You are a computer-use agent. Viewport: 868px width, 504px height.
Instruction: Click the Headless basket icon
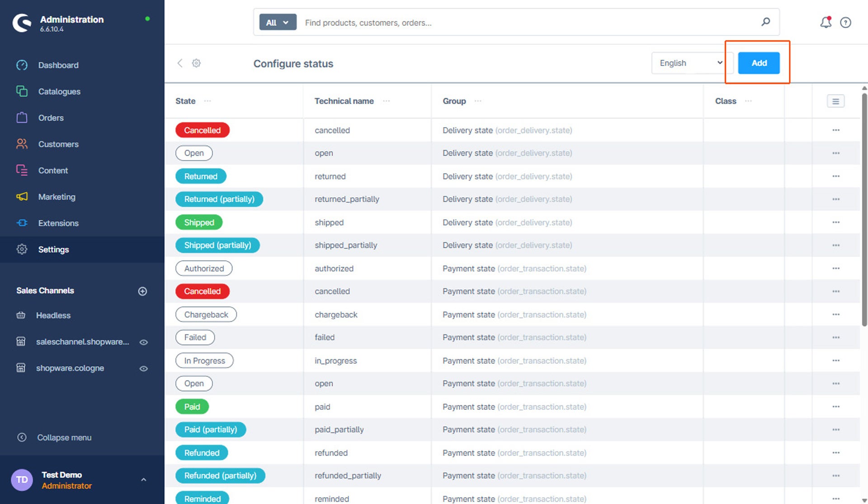pos(21,315)
